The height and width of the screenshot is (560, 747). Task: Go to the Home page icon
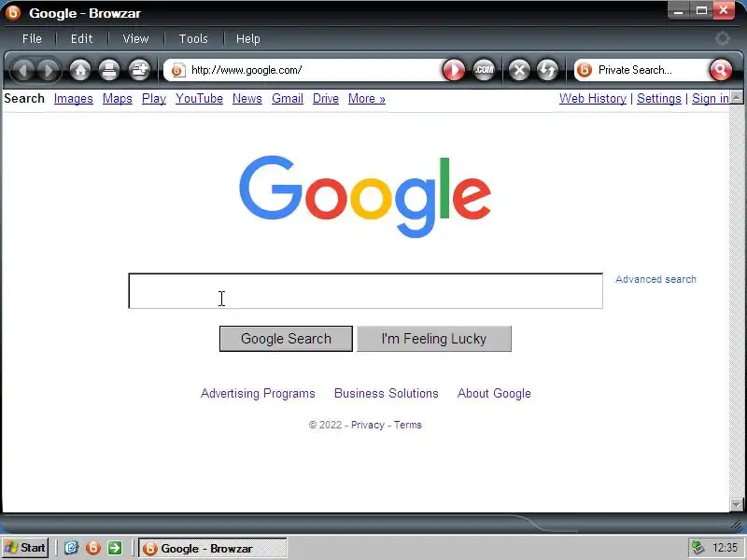tap(80, 71)
